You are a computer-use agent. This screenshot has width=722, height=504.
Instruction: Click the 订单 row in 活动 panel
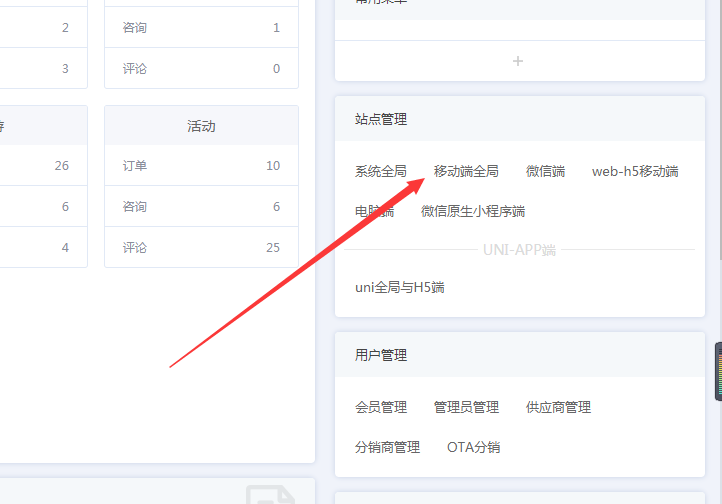[x=201, y=165]
